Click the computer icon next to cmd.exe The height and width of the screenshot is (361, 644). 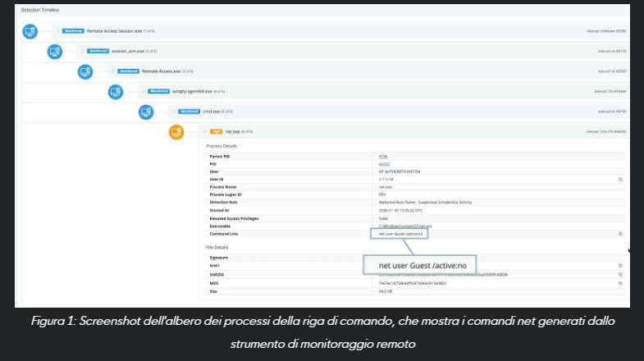pyautogui.click(x=147, y=111)
